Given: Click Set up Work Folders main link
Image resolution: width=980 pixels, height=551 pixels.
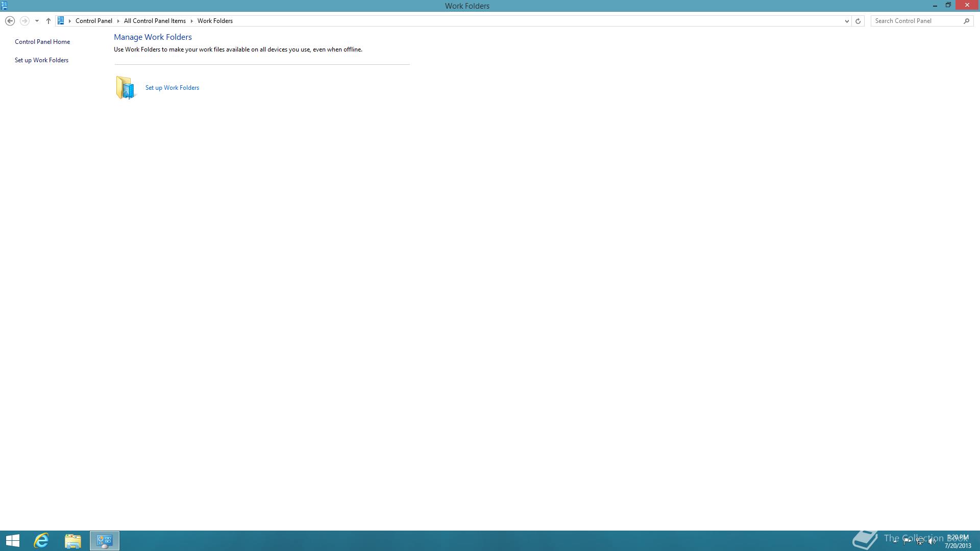Looking at the screenshot, I should click(x=172, y=88).
